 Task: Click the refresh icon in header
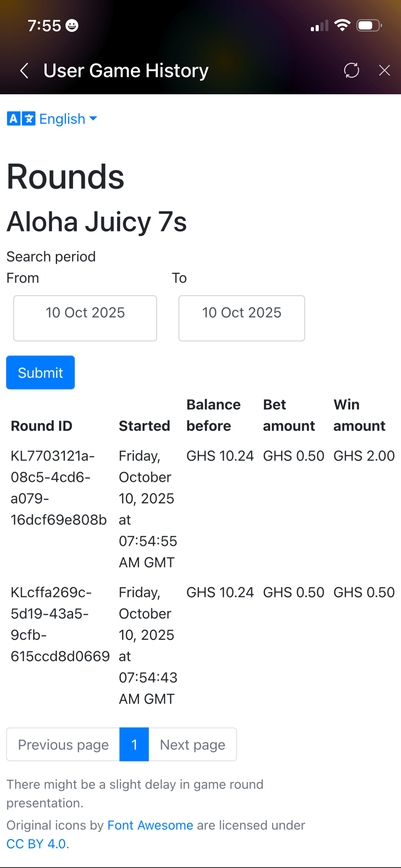coord(351,71)
